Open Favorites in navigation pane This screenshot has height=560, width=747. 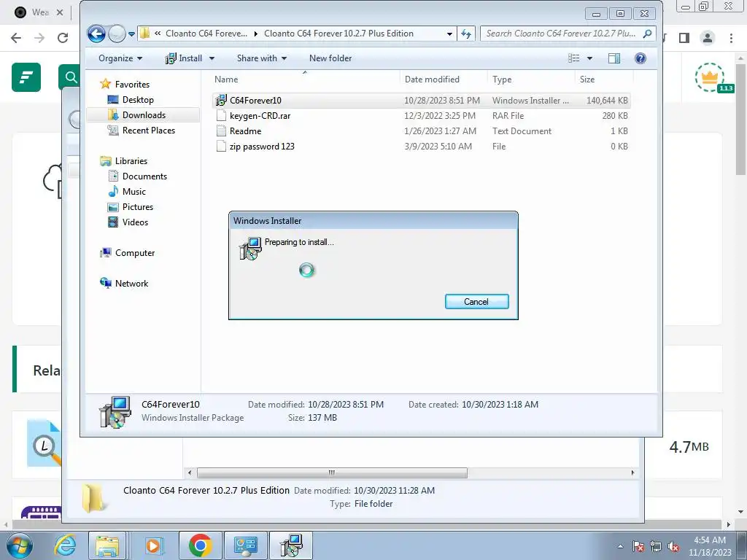click(x=132, y=85)
